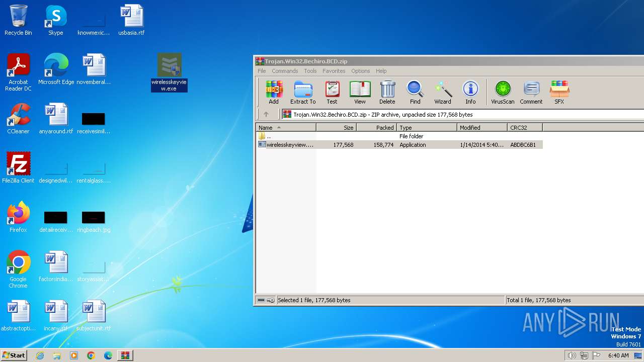Open Acrobat Reader DC shortcut
Viewport: 644px width, 362px height.
[18, 73]
